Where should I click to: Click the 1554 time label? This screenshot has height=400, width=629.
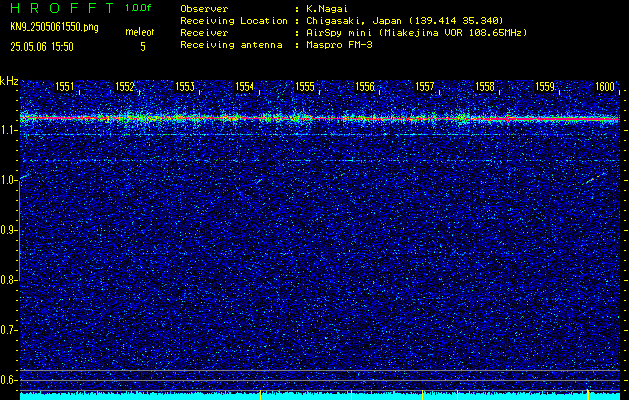245,86
